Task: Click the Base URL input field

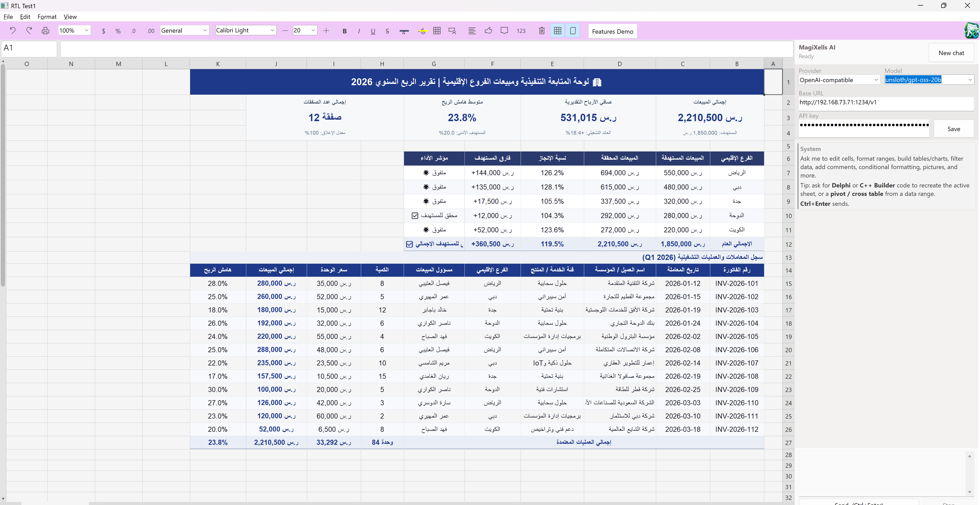Action: [886, 103]
